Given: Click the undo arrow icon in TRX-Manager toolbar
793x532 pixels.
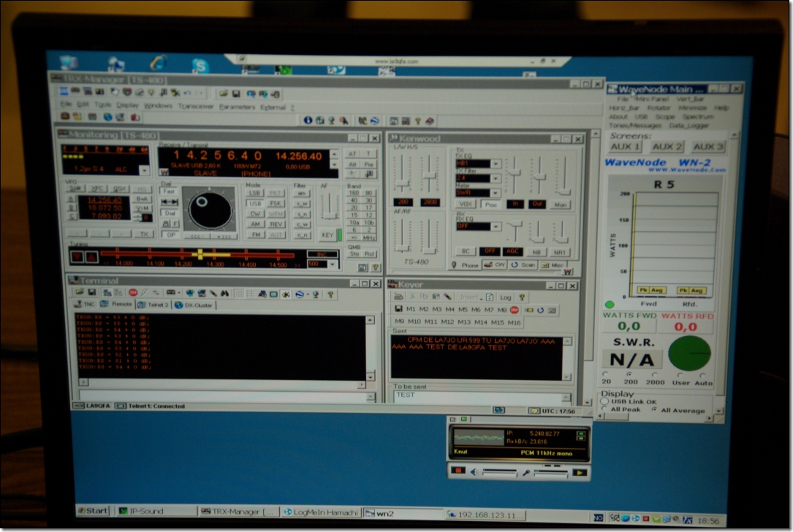Looking at the screenshot, I should click(x=188, y=93).
